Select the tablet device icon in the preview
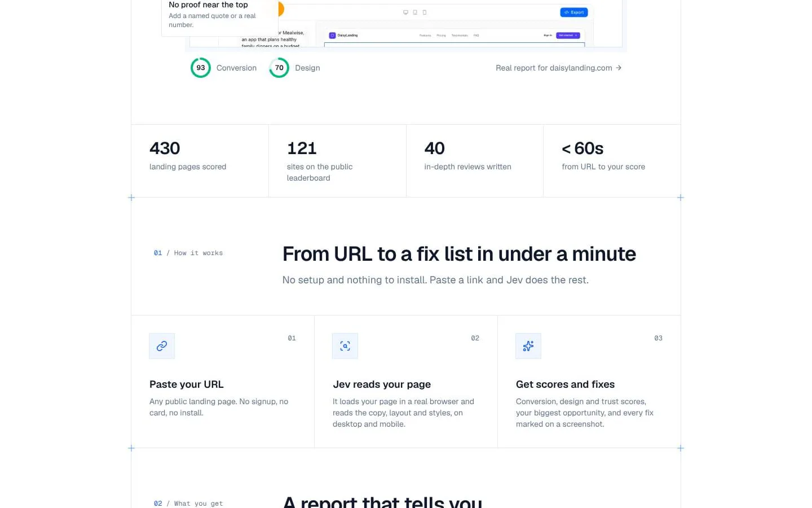The image size is (812, 508). (415, 12)
